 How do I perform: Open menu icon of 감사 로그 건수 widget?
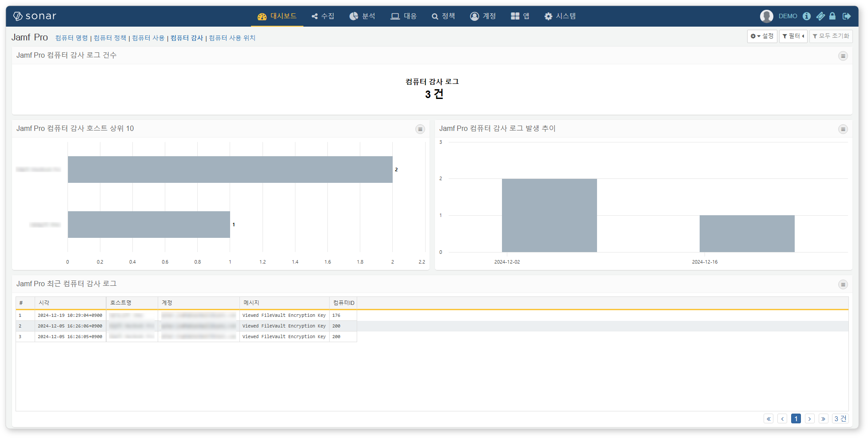coord(843,56)
